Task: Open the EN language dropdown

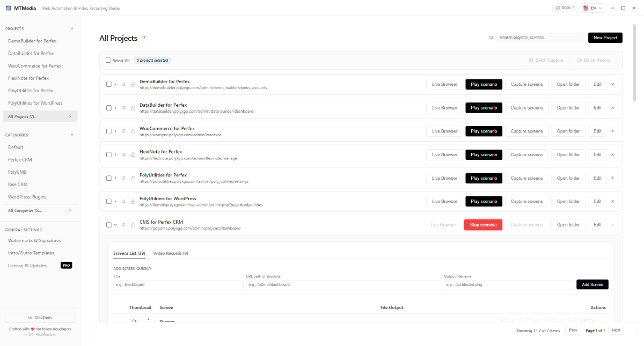Action: point(593,8)
